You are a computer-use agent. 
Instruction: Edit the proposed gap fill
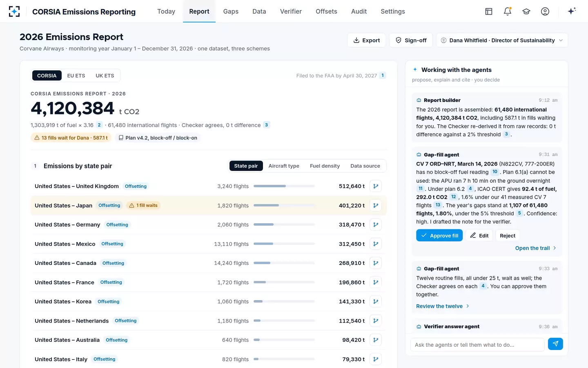point(479,236)
